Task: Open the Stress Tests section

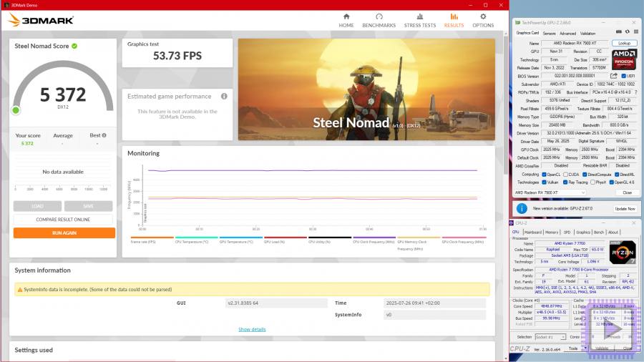Action: pyautogui.click(x=420, y=21)
